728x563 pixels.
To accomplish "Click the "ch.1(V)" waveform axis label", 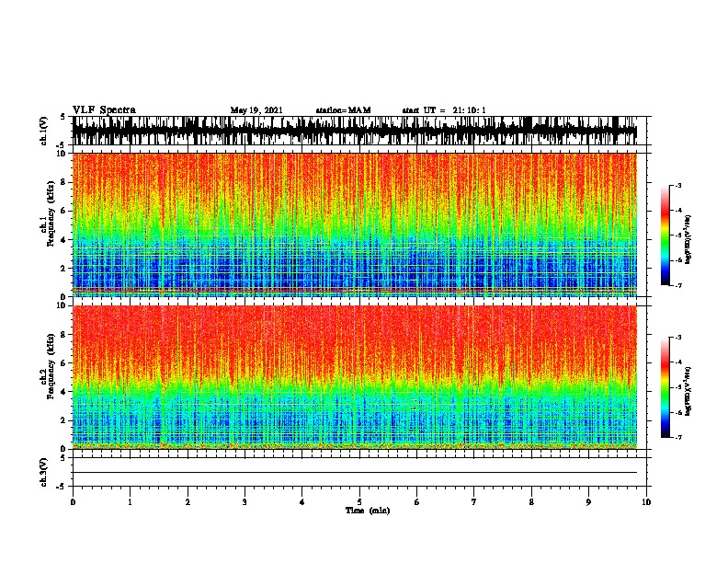I will pyautogui.click(x=44, y=131).
